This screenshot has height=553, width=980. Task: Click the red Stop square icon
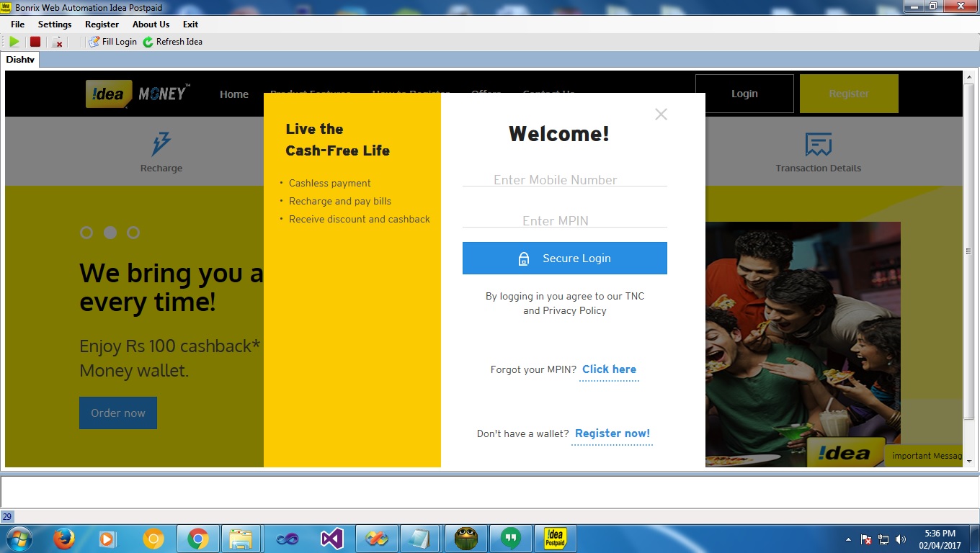click(x=35, y=42)
